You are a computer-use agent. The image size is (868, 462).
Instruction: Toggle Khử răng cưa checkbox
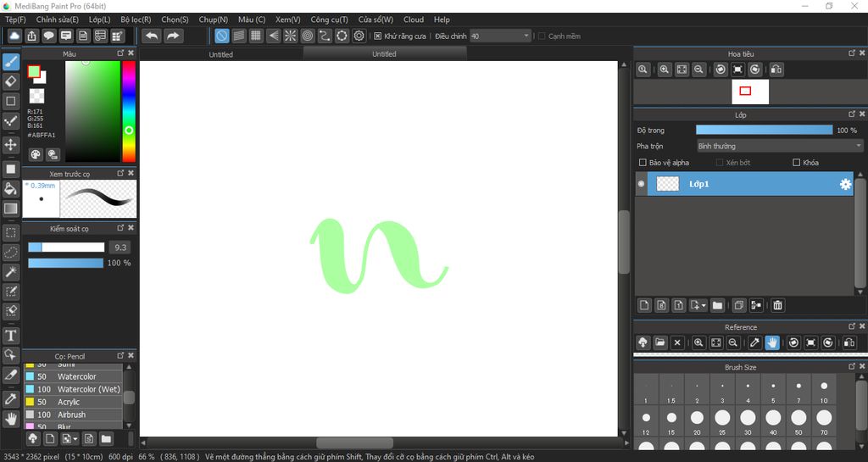[377, 36]
